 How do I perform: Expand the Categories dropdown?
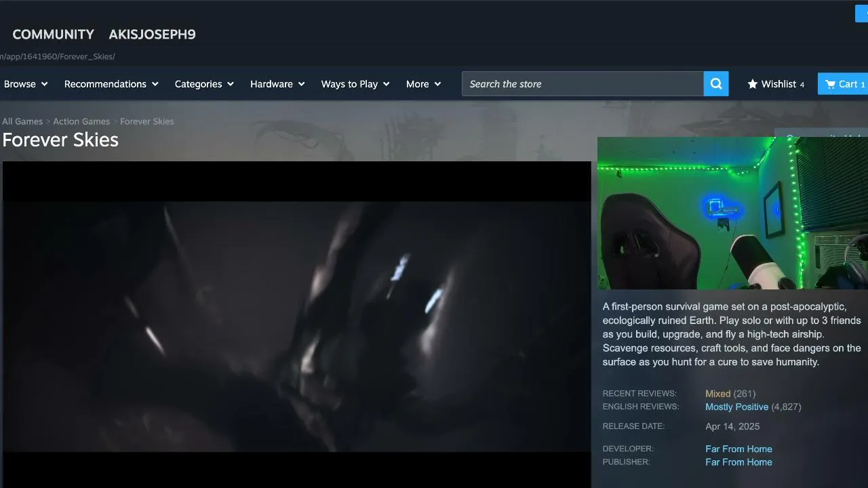point(204,84)
